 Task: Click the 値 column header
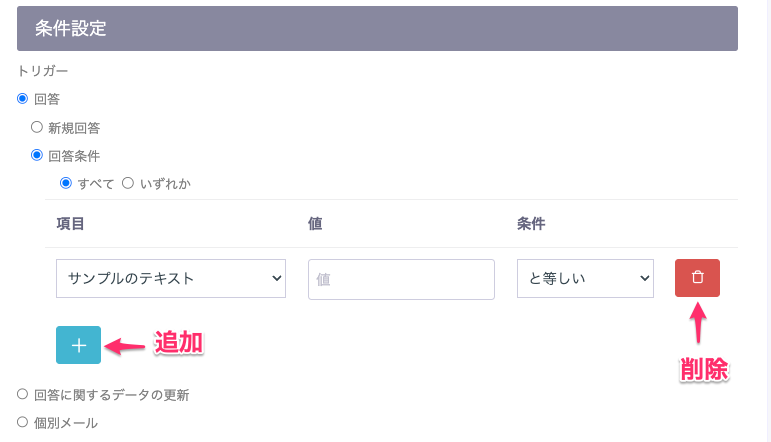point(315,224)
